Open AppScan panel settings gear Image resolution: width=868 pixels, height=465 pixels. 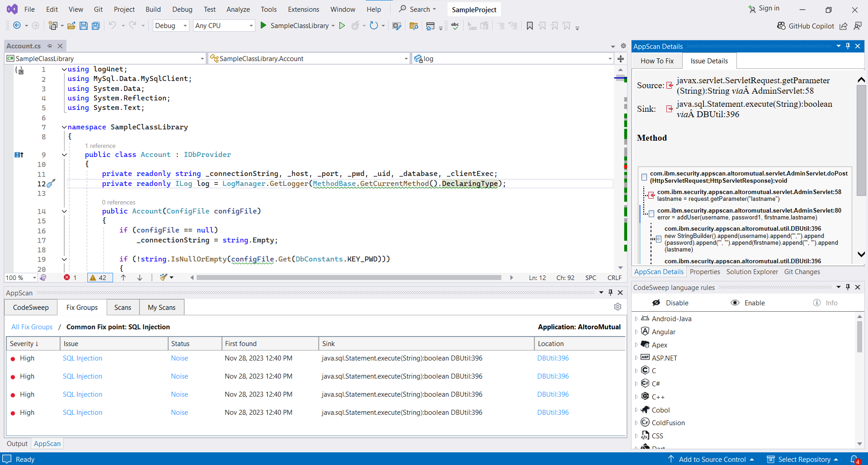tap(618, 307)
